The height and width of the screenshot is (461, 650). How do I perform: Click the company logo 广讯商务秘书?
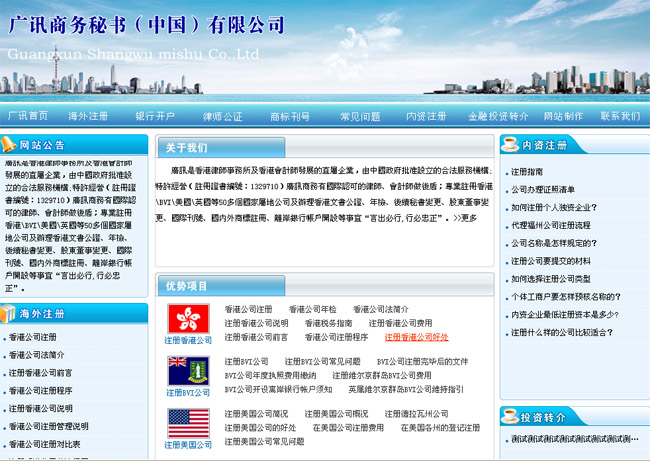(146, 25)
